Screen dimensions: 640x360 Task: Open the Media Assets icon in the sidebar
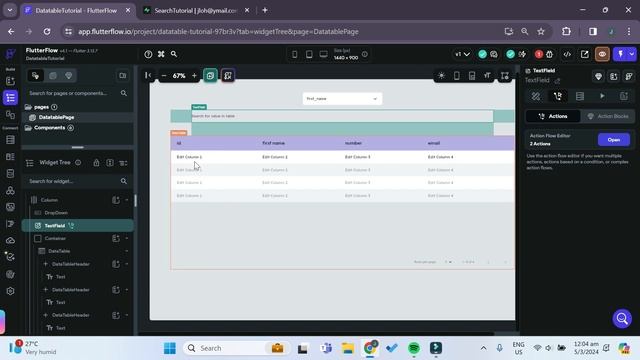[x=10, y=207]
